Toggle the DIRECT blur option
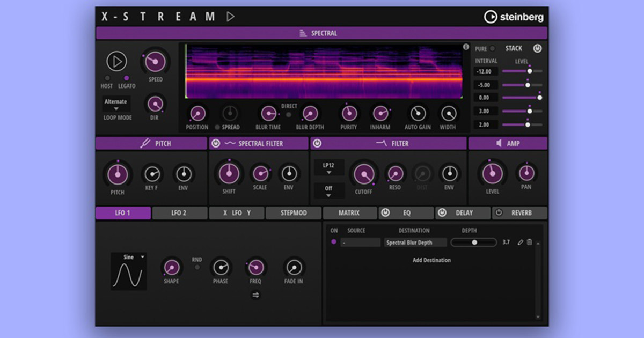 [x=289, y=114]
